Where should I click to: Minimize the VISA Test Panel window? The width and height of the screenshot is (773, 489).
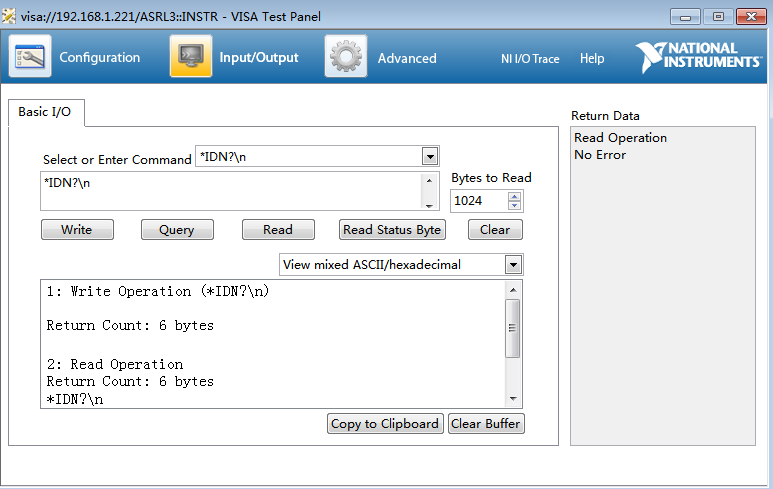(685, 17)
